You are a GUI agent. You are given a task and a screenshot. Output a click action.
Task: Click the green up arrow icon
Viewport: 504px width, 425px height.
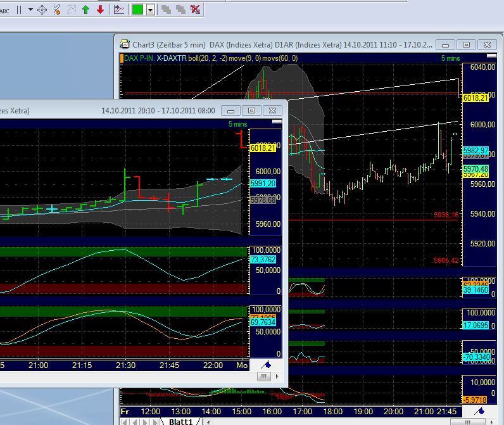point(86,10)
